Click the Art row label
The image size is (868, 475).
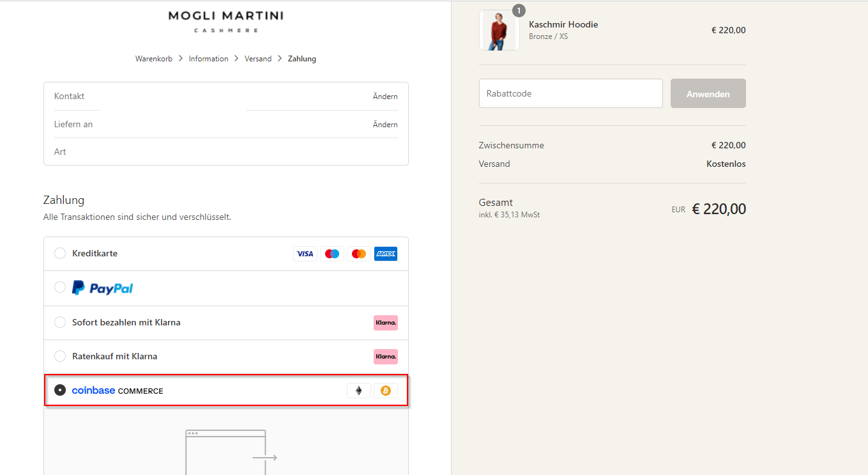click(60, 152)
